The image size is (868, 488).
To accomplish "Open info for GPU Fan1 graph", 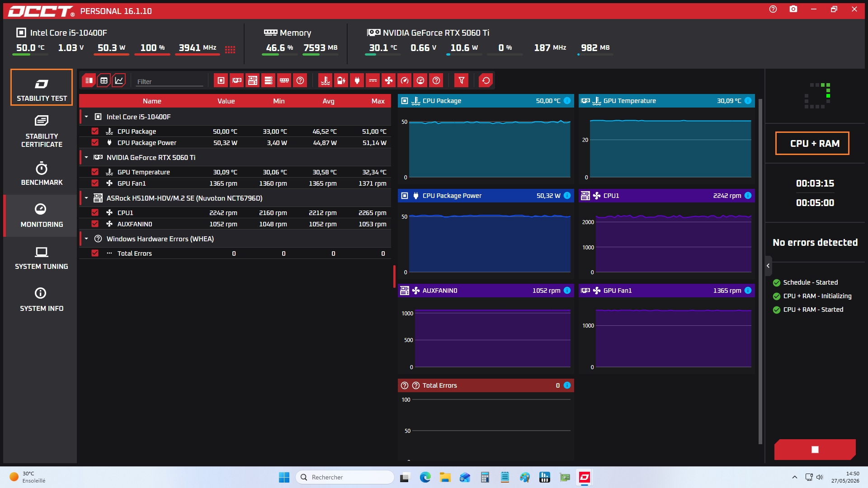I will (748, 291).
